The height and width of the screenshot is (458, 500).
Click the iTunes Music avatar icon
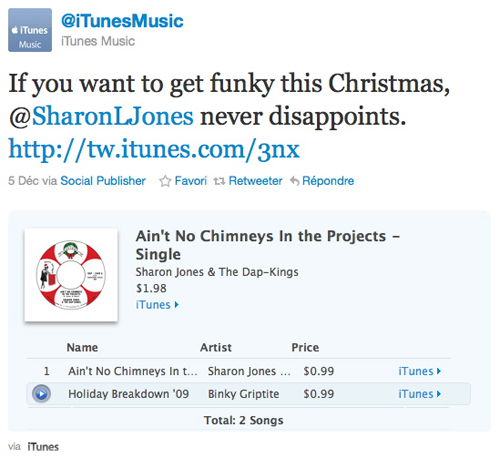tap(30, 30)
